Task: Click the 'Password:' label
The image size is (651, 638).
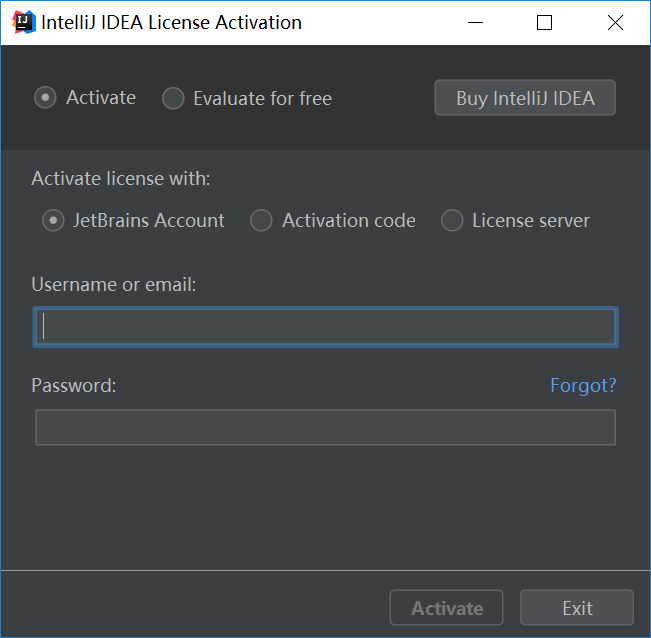Action: [x=74, y=386]
